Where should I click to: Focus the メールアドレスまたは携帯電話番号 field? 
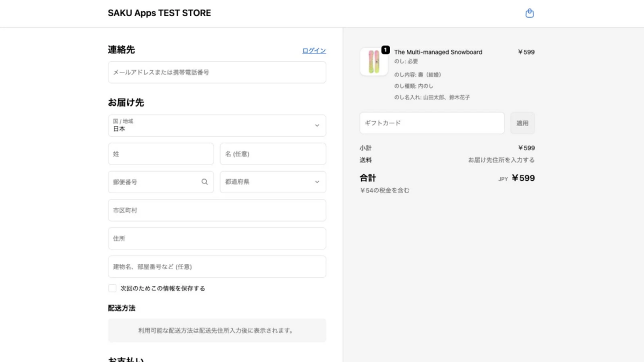(x=217, y=72)
